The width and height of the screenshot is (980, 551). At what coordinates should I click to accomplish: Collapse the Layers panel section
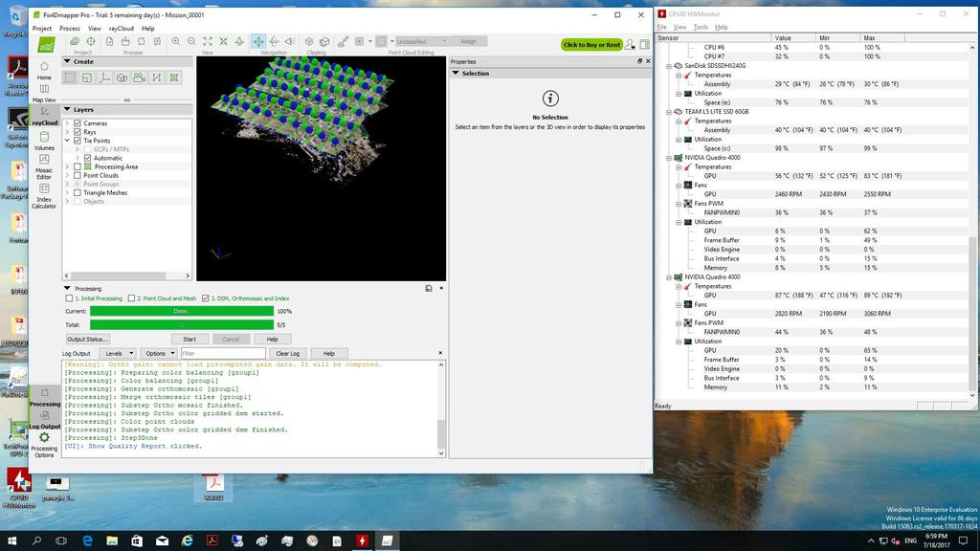click(67, 109)
